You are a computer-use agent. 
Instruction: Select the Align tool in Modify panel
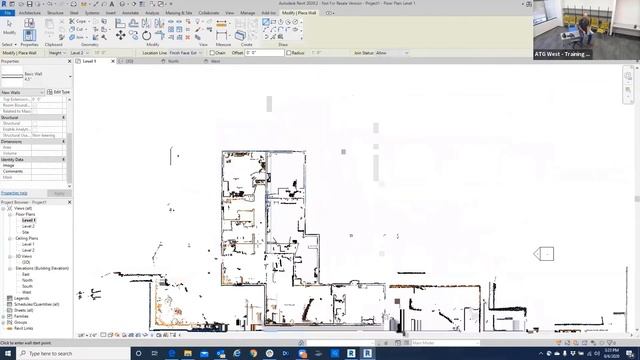point(120,23)
